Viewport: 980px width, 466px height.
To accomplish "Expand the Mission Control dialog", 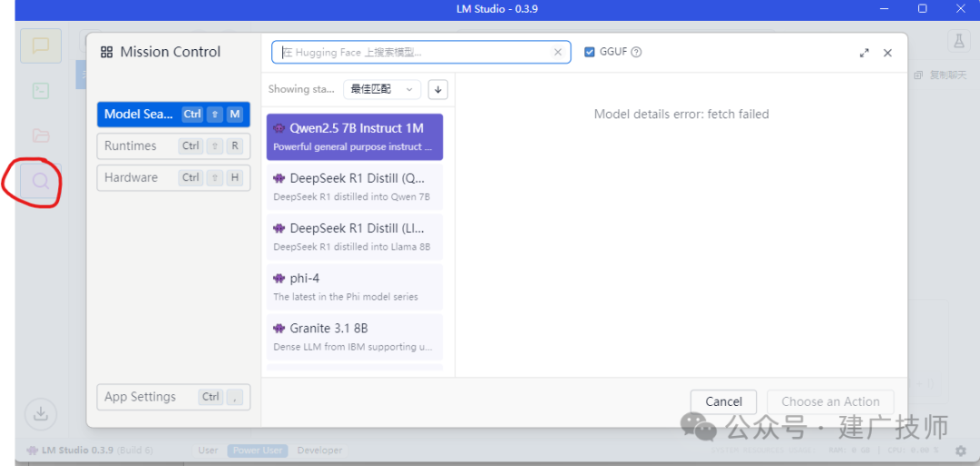I will [865, 54].
